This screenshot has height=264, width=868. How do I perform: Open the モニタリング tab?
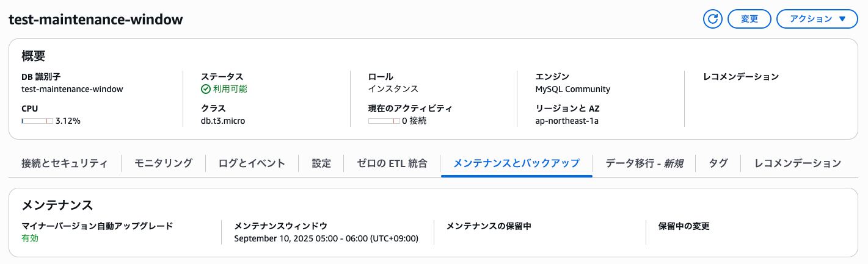coord(163,163)
